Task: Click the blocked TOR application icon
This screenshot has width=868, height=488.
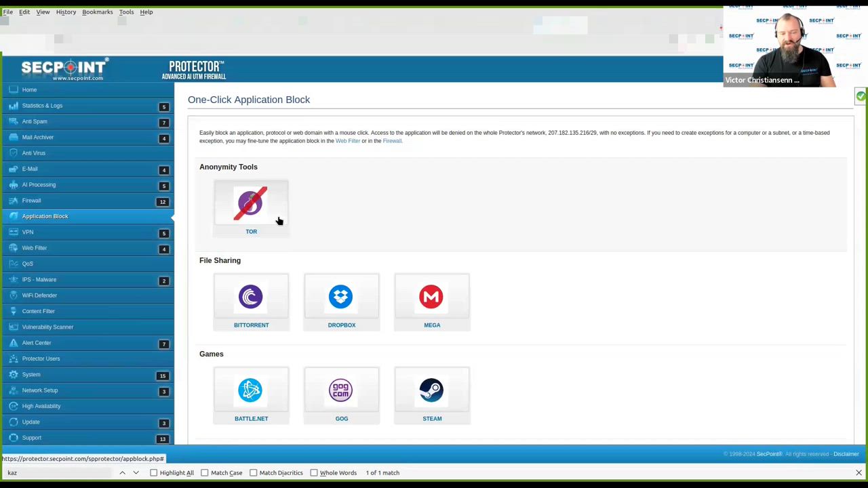Action: coord(250,203)
